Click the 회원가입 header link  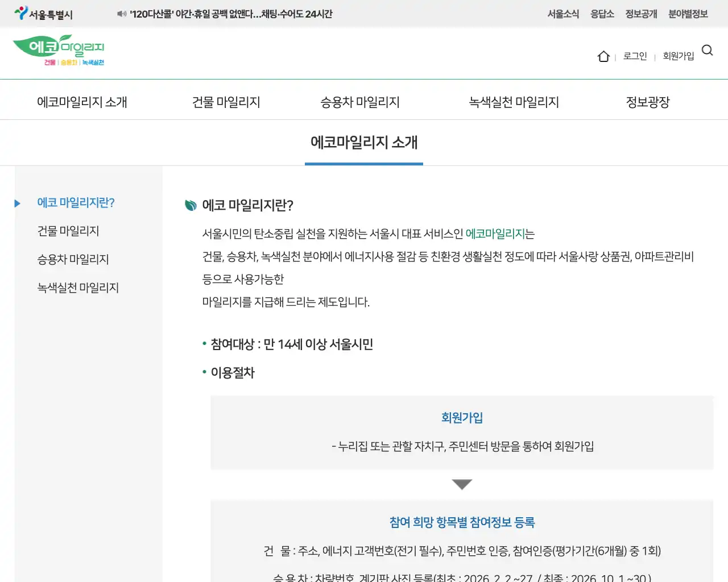679,56
